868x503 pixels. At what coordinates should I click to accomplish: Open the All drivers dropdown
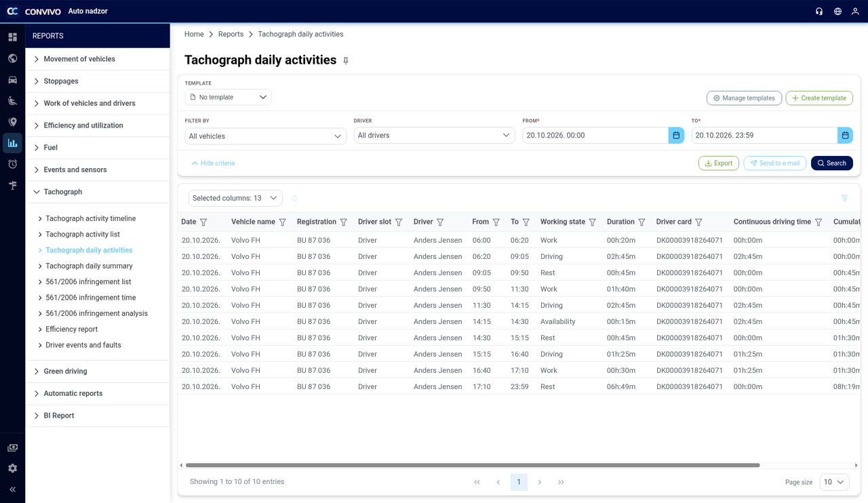[x=434, y=136]
